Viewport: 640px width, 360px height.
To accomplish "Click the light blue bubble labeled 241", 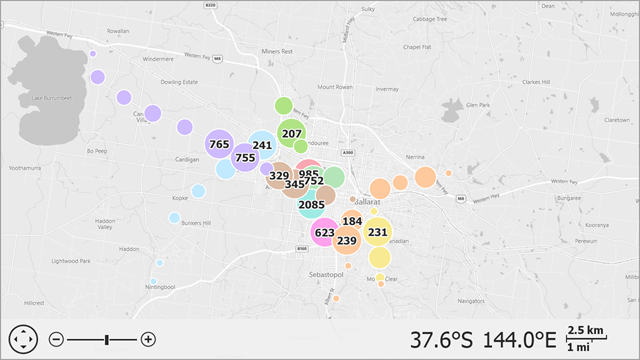I will [x=262, y=145].
